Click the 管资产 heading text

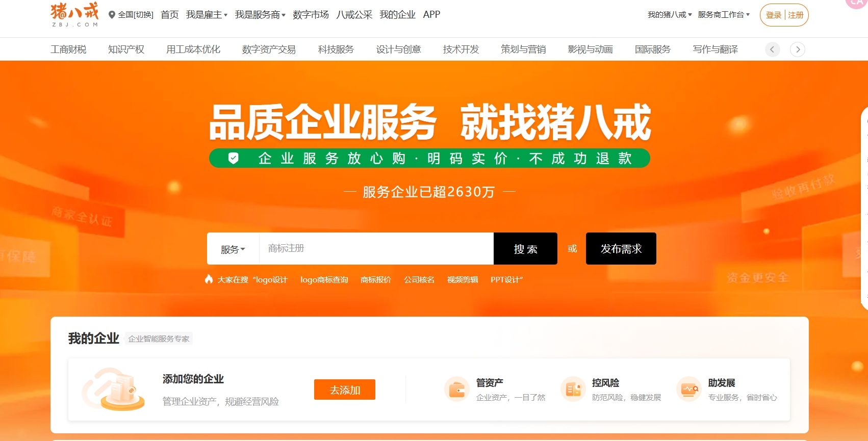(490, 383)
